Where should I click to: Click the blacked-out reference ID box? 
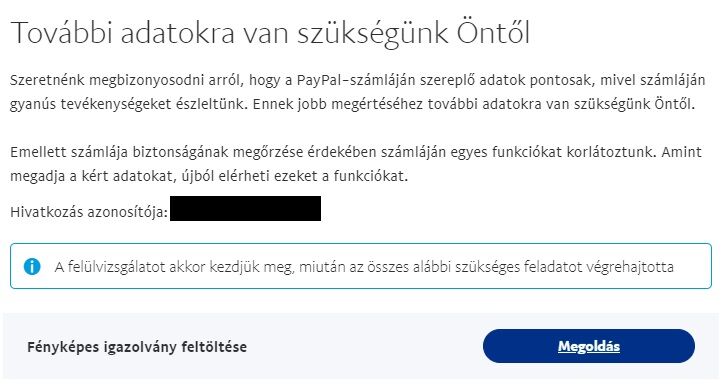pyautogui.click(x=245, y=208)
